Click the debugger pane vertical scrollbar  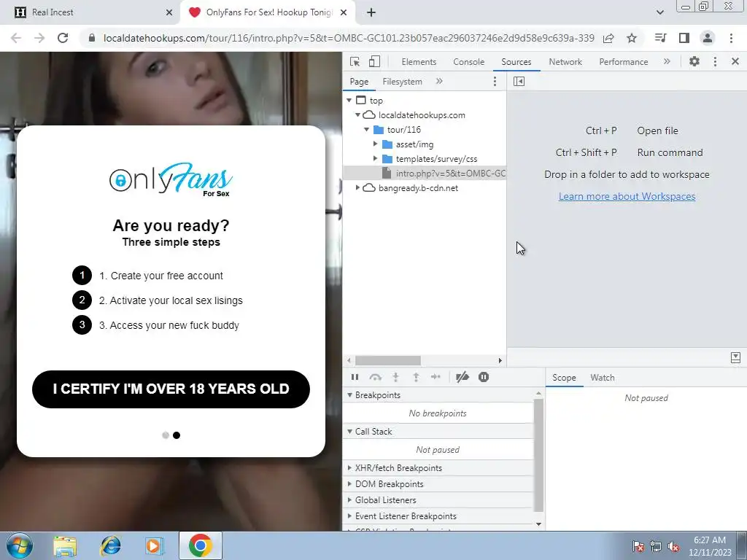[538, 455]
